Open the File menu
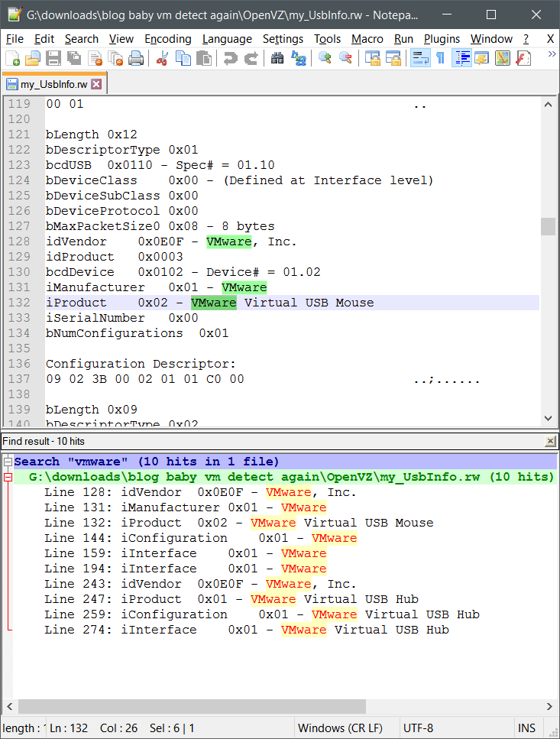This screenshot has height=739, width=560. pos(15,39)
